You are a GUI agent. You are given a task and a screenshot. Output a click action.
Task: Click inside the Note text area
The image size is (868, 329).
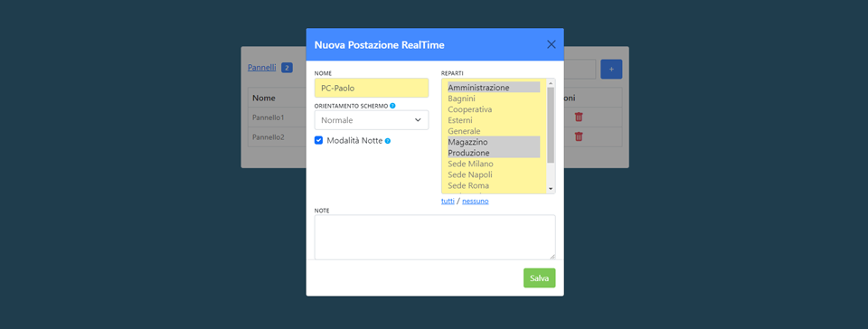click(x=435, y=237)
